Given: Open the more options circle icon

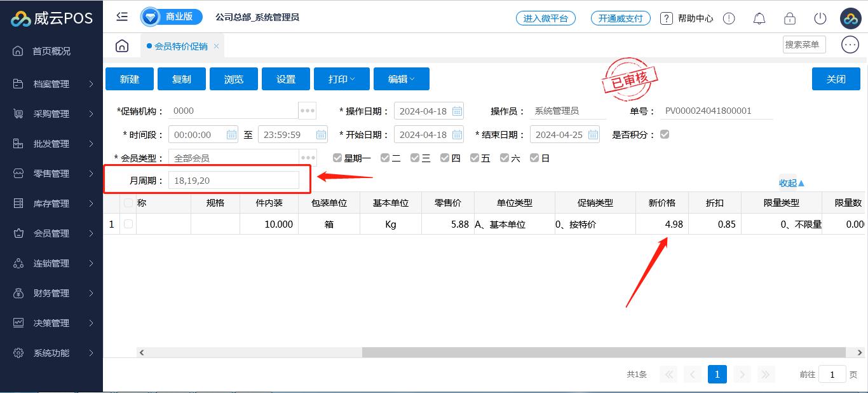Looking at the screenshot, I should pyautogui.click(x=850, y=45).
